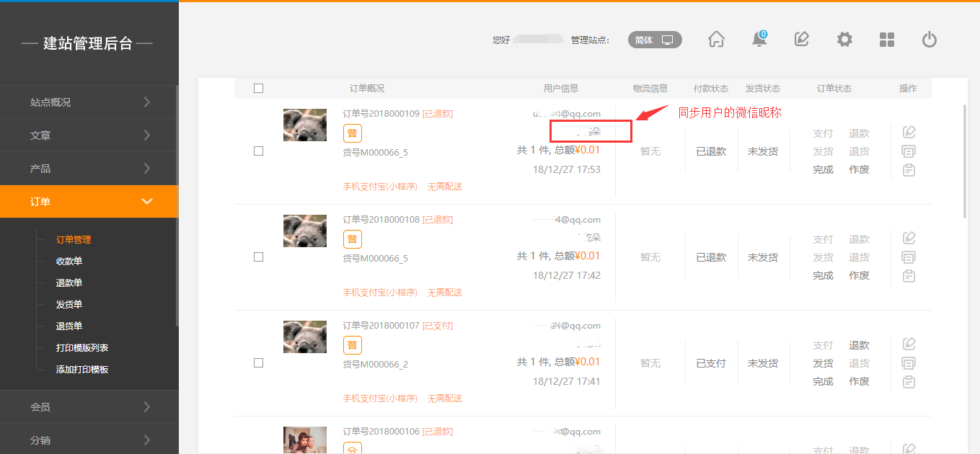Click 简体 site language button
The image size is (980, 454).
(x=654, y=40)
